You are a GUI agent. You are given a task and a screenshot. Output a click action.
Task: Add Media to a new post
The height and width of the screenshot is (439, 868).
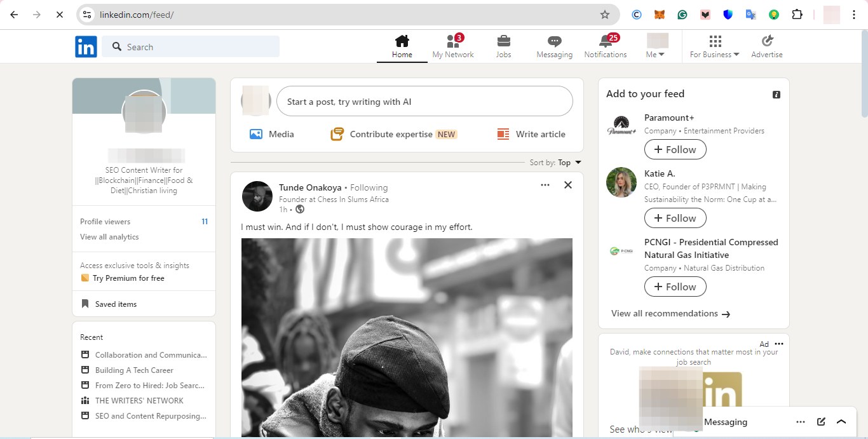tap(272, 134)
